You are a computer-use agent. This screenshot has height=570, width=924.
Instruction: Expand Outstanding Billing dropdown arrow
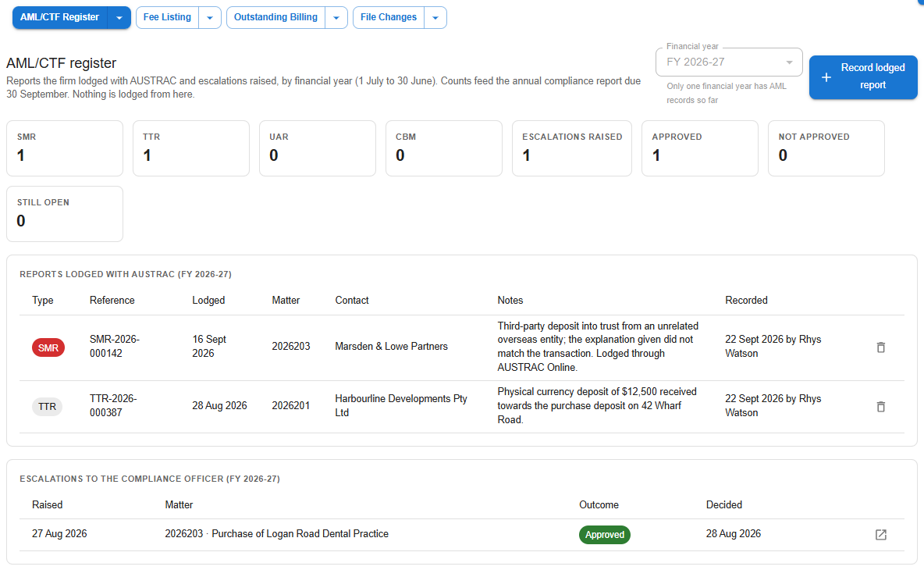coord(336,18)
